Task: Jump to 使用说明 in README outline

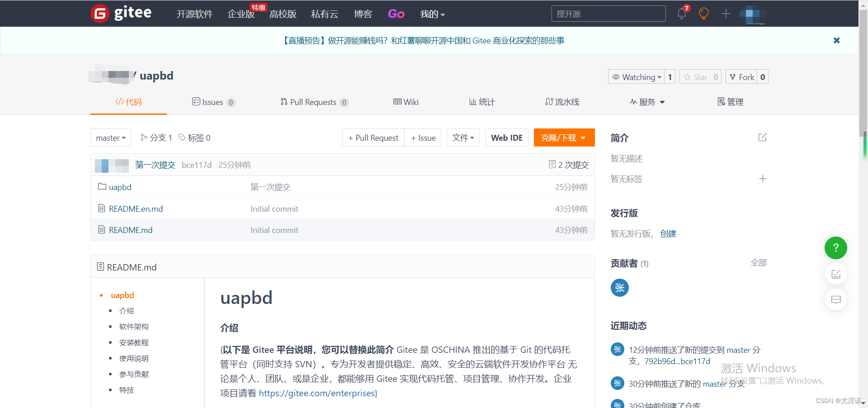Action: point(134,358)
